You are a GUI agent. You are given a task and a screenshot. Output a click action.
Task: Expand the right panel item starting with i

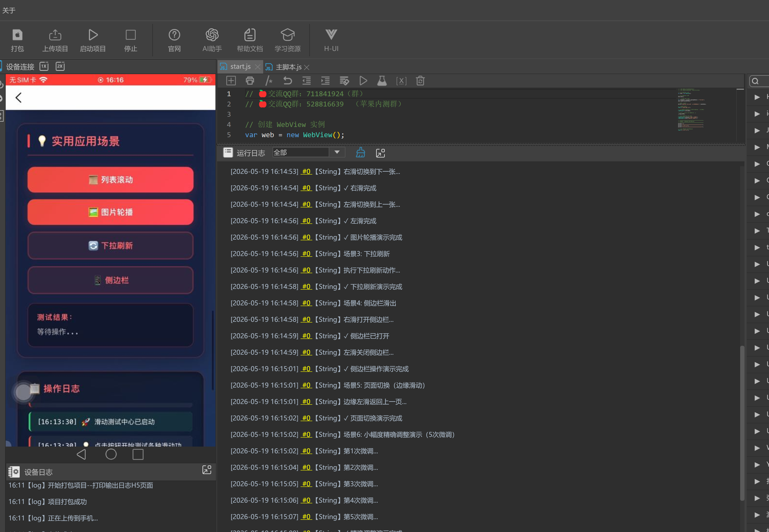[757, 114]
